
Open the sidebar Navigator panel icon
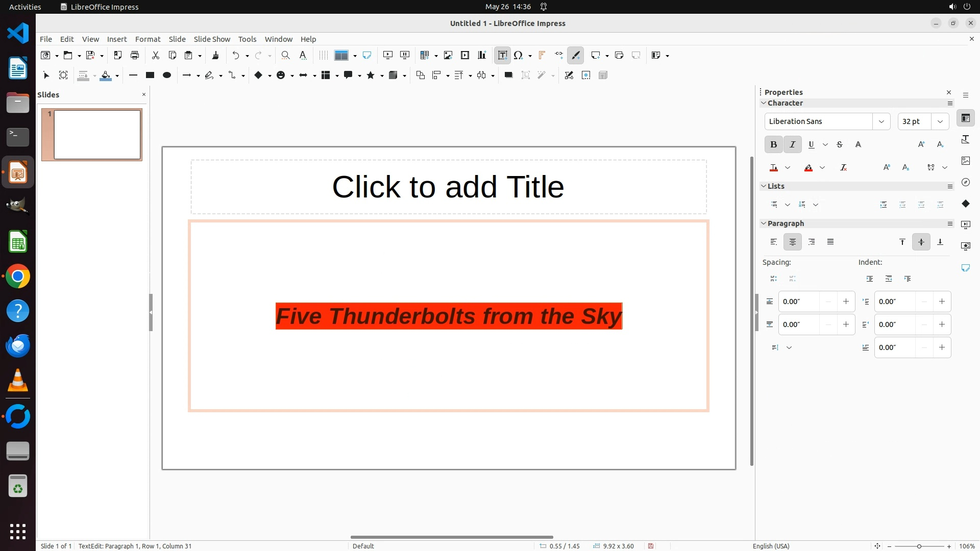coord(965,182)
